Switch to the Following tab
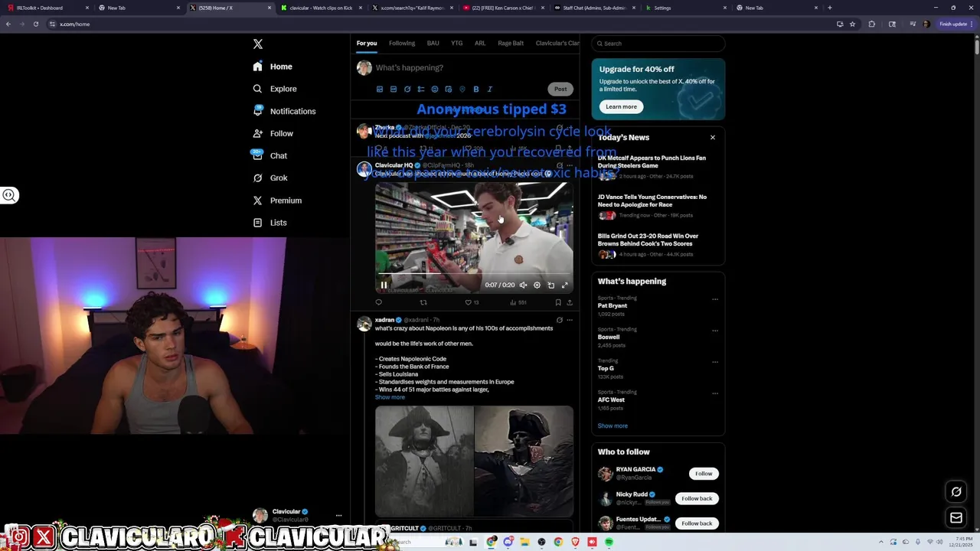The image size is (980, 551). (x=402, y=44)
